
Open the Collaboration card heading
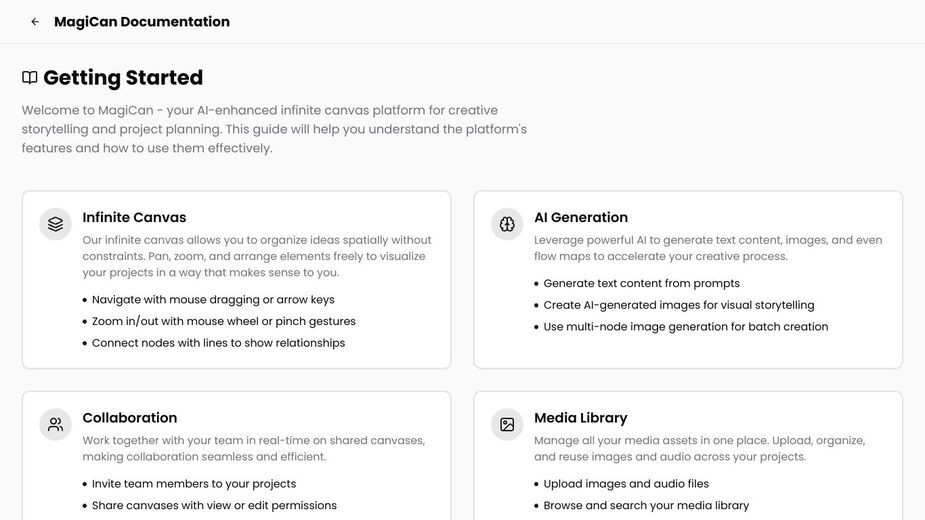pyautogui.click(x=130, y=418)
